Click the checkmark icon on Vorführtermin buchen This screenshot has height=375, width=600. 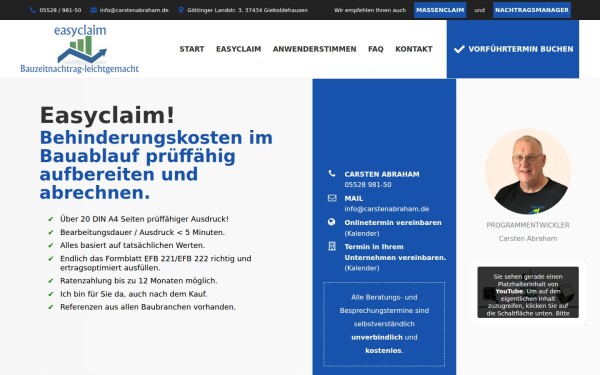click(x=459, y=49)
